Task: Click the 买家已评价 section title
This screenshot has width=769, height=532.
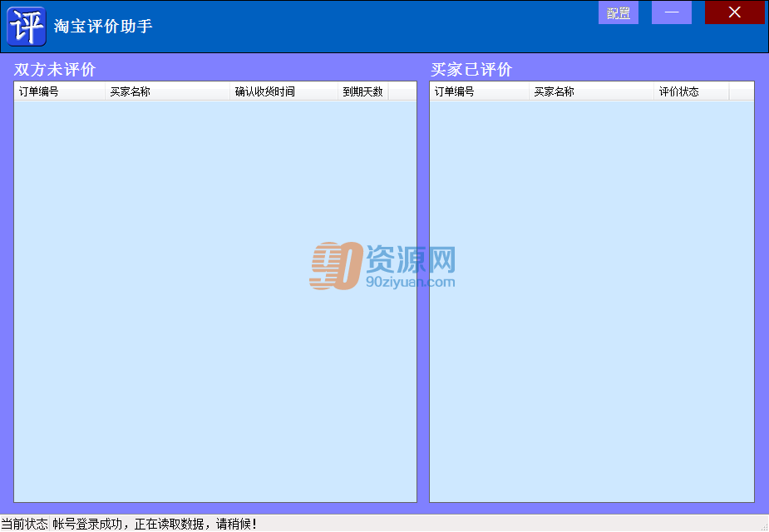Action: [x=471, y=70]
